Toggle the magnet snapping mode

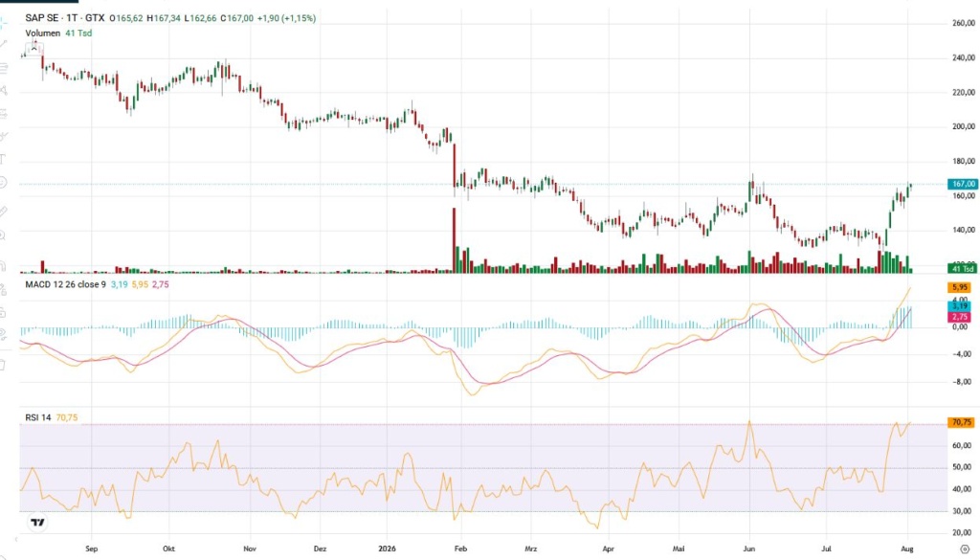coord(3,265)
